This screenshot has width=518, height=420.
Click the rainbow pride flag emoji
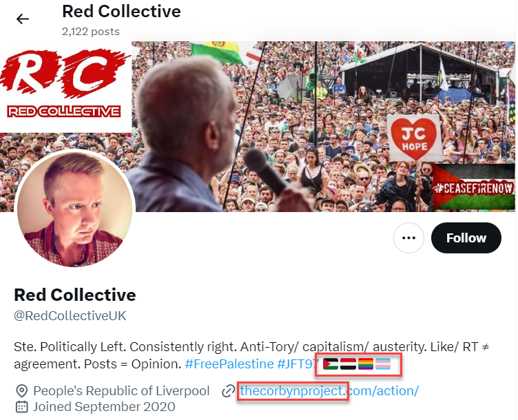pos(366,365)
